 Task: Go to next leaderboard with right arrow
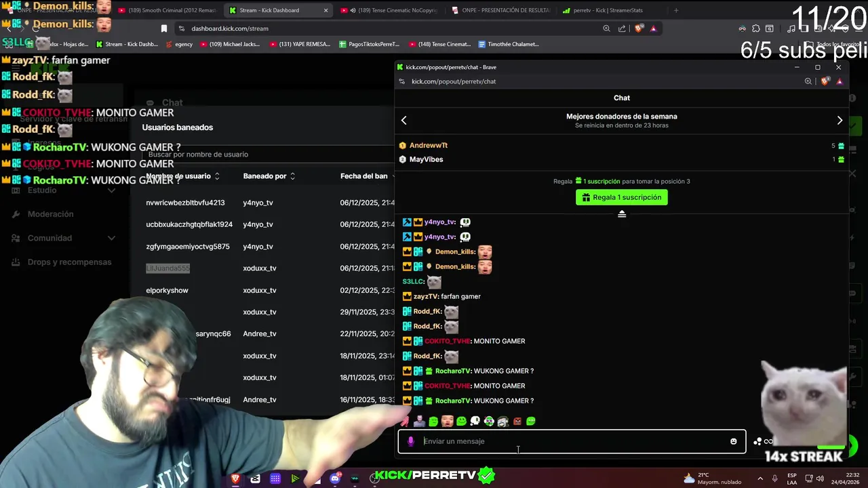pyautogui.click(x=840, y=121)
